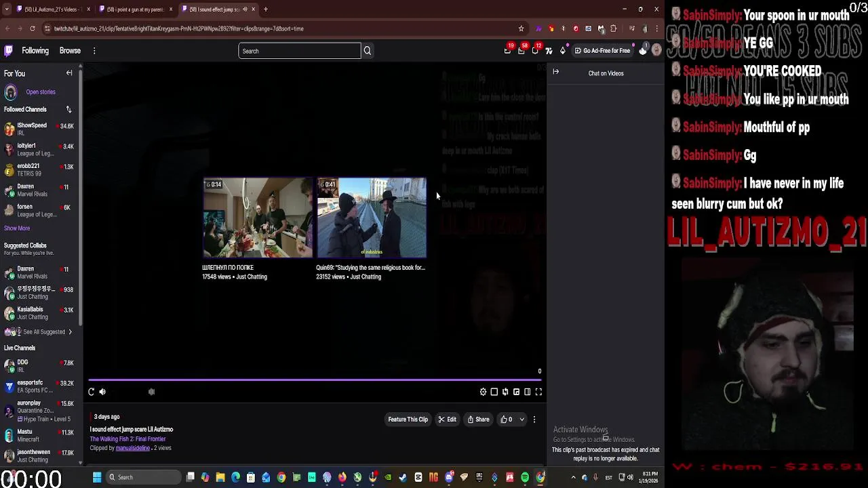
Task: Toggle theatre mode on the player
Action: (527, 392)
